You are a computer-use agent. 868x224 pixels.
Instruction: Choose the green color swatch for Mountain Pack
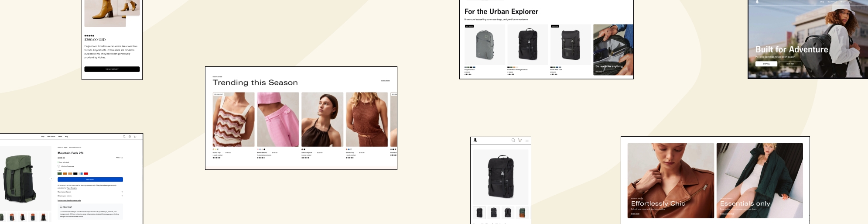[x=60, y=173]
